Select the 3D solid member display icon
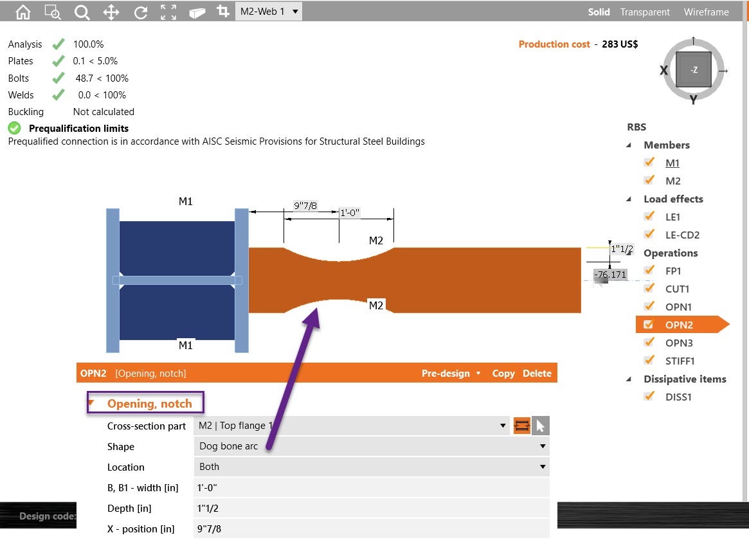Screen dimensions: 749x560 tap(197, 11)
